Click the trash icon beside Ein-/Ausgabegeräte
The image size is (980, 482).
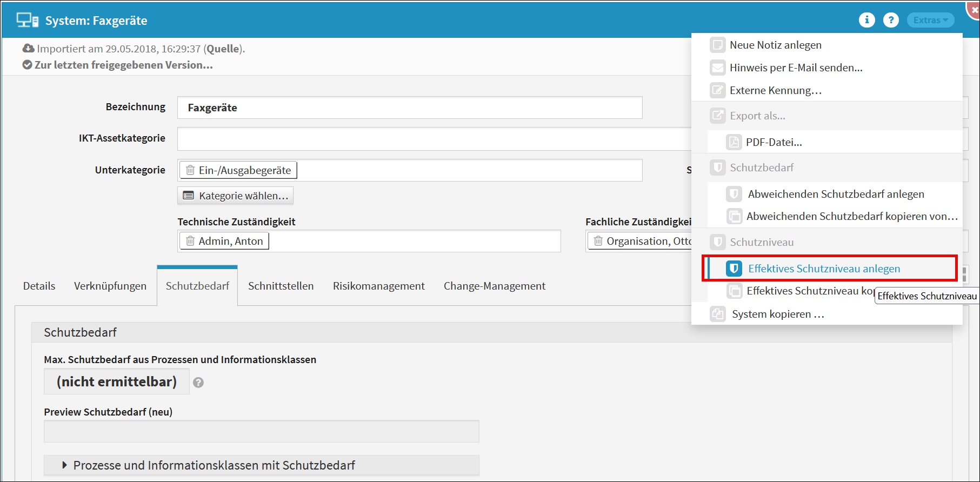190,170
